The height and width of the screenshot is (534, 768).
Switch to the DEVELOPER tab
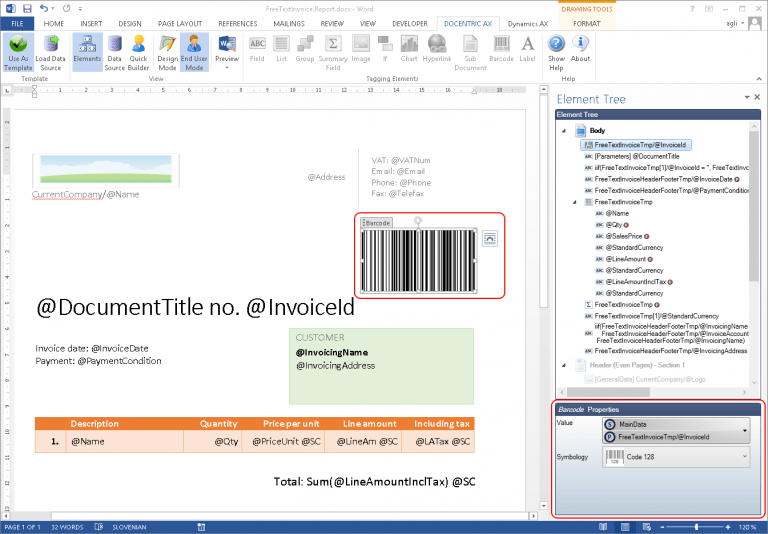[x=410, y=24]
